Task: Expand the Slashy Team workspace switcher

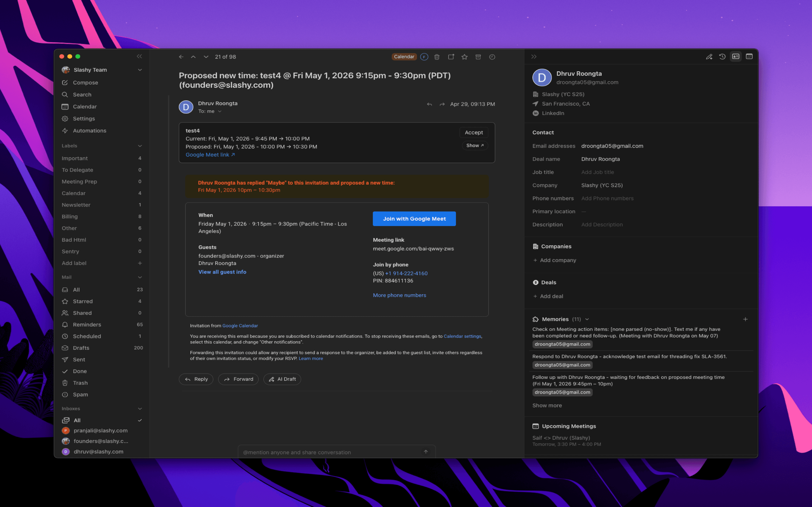Action: [140, 70]
